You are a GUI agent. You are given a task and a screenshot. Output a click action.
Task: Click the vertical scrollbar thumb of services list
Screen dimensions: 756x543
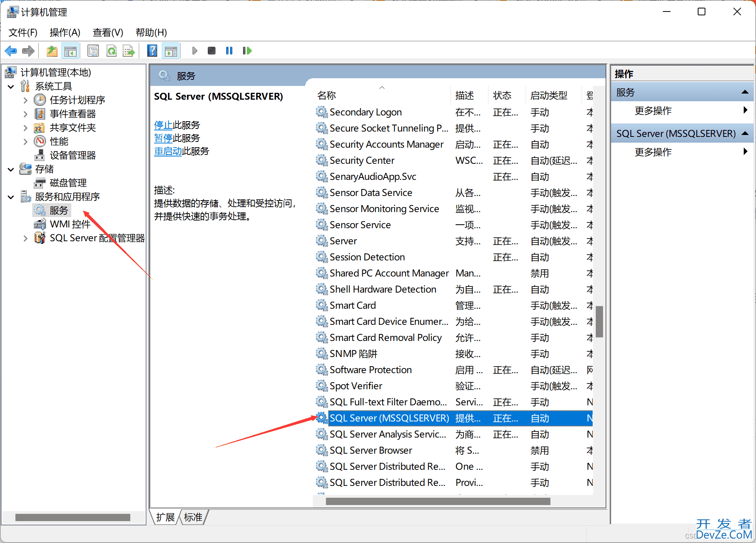click(x=599, y=321)
